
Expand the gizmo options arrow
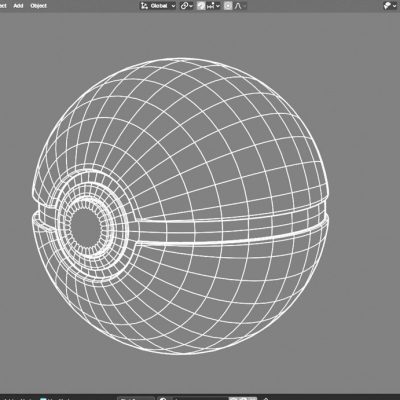coord(395,6)
